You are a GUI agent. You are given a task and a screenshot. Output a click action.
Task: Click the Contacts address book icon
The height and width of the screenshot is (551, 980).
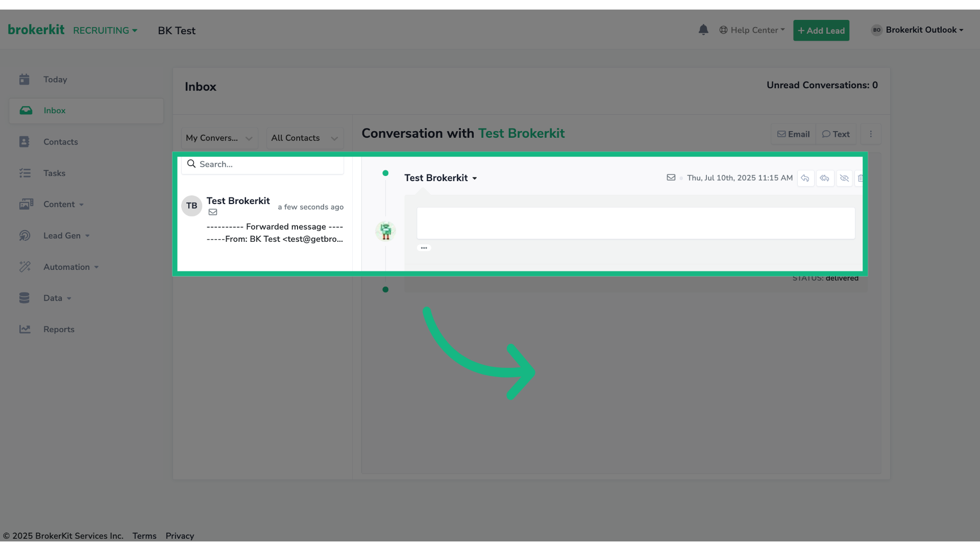click(x=24, y=142)
